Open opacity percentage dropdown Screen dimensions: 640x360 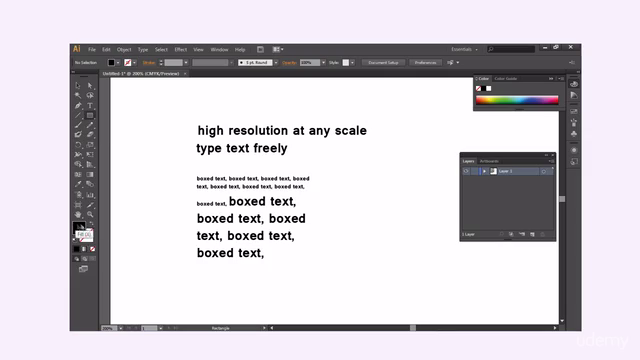[x=323, y=62]
